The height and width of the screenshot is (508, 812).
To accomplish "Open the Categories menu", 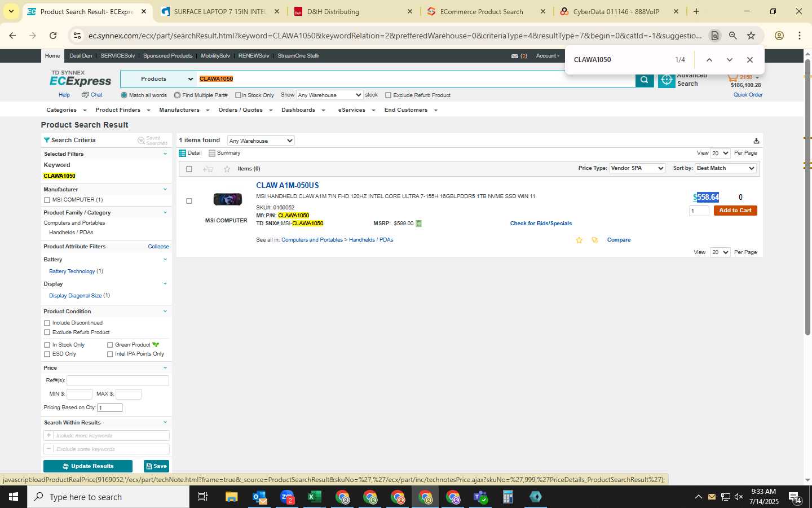I will [66, 110].
